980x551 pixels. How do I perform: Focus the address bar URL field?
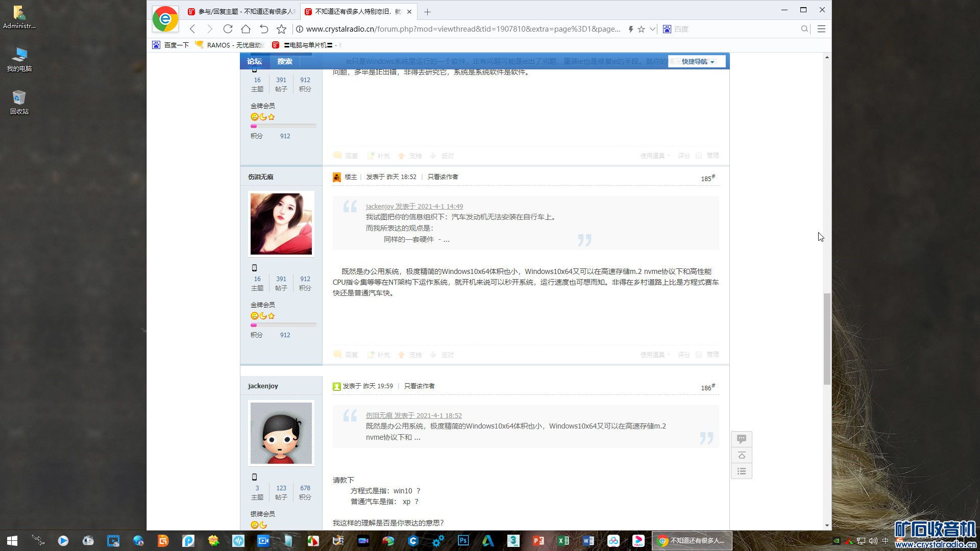pos(463,29)
